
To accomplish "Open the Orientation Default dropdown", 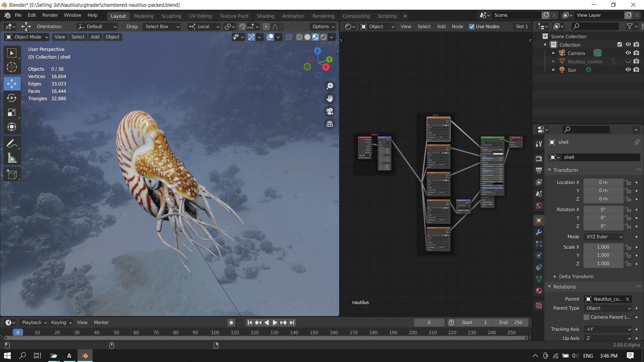I will point(97,26).
